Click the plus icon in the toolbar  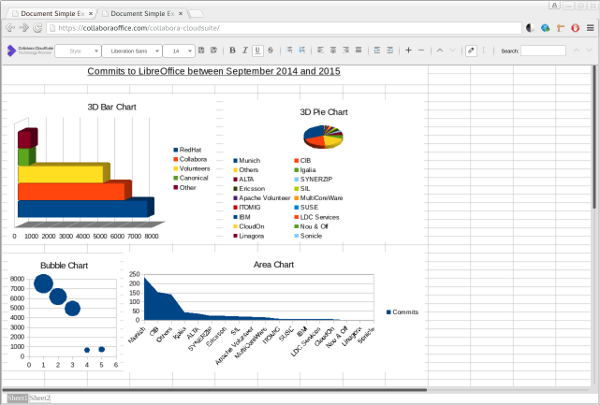click(x=408, y=50)
